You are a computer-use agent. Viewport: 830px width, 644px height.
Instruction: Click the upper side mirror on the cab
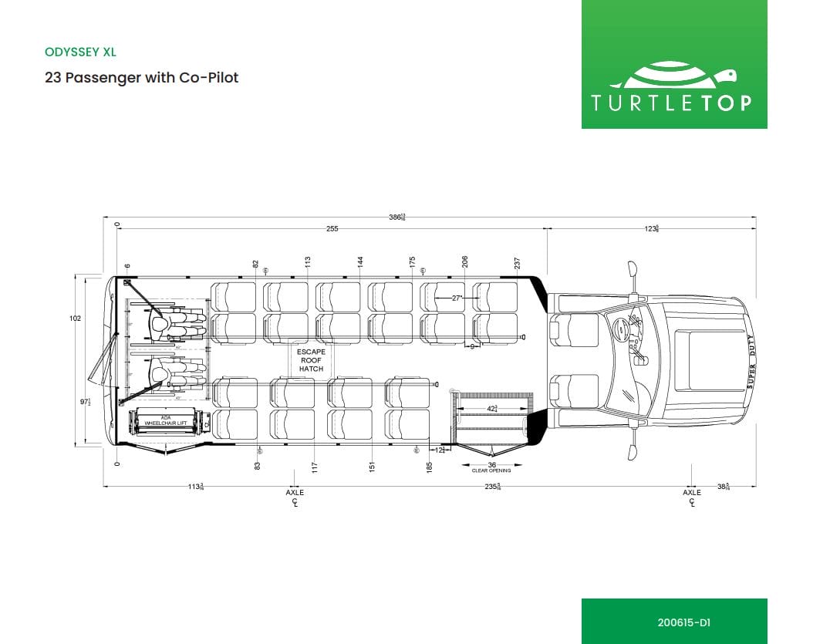click(633, 269)
